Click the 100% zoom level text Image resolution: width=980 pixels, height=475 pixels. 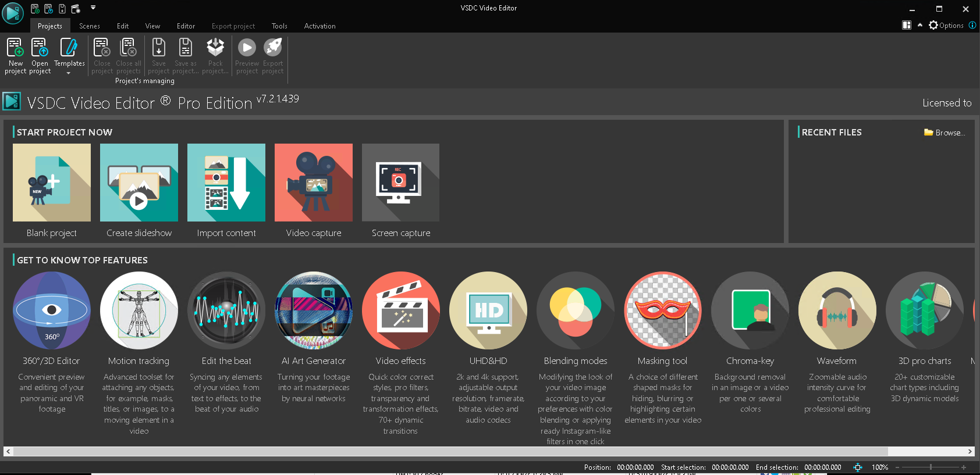coord(880,467)
